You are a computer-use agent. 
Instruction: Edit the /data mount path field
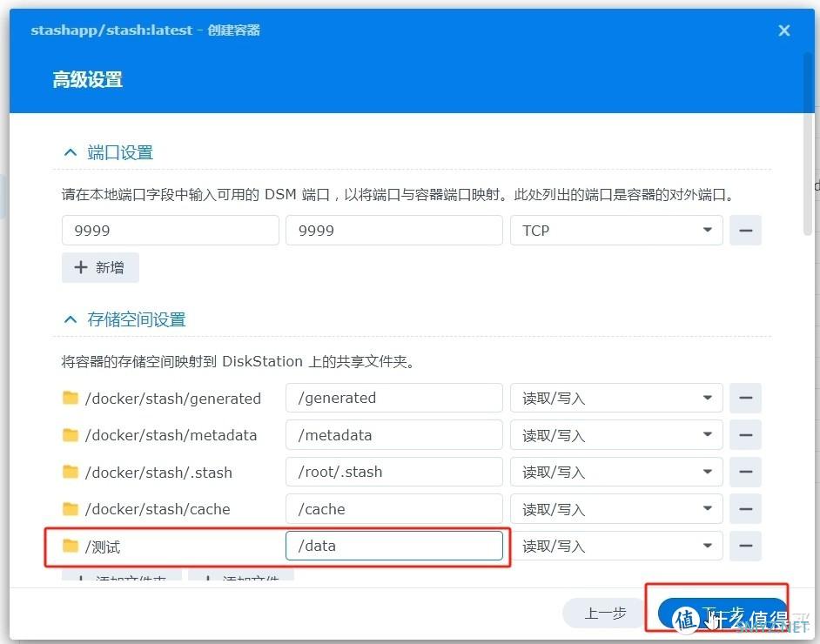click(393, 546)
